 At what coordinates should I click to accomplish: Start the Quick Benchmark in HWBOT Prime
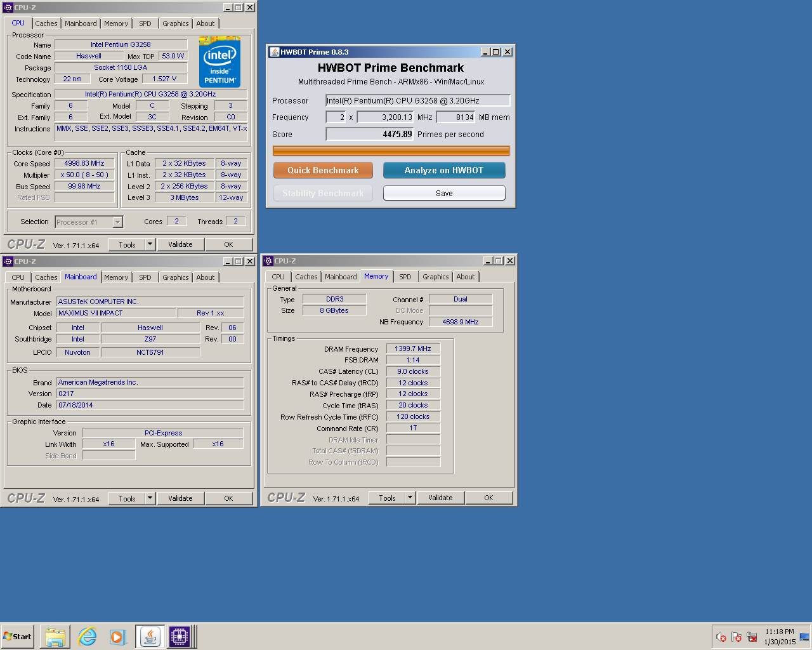[323, 170]
